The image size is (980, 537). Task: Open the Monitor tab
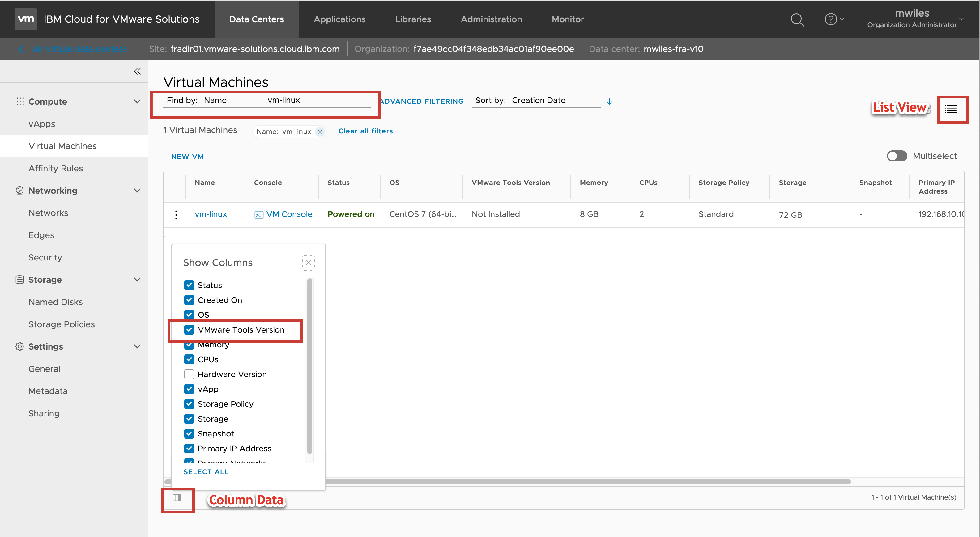[567, 19]
